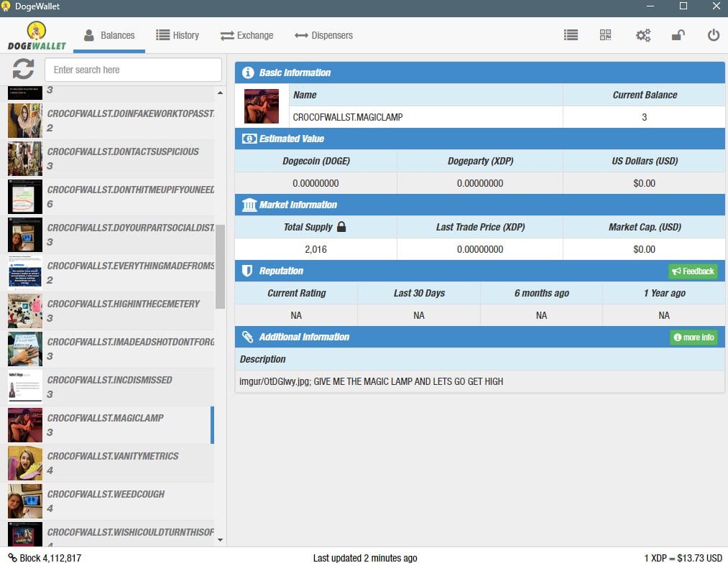Click the green more info button

point(694,337)
